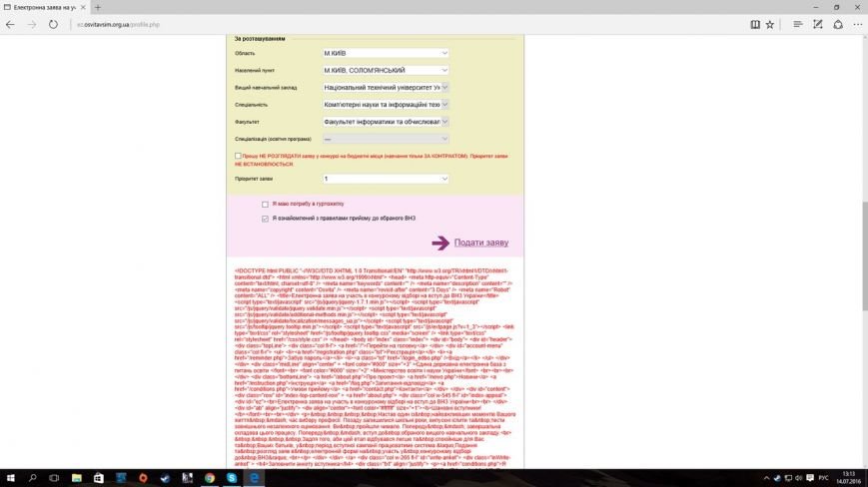Close the Електронна заява tab

[x=83, y=7]
